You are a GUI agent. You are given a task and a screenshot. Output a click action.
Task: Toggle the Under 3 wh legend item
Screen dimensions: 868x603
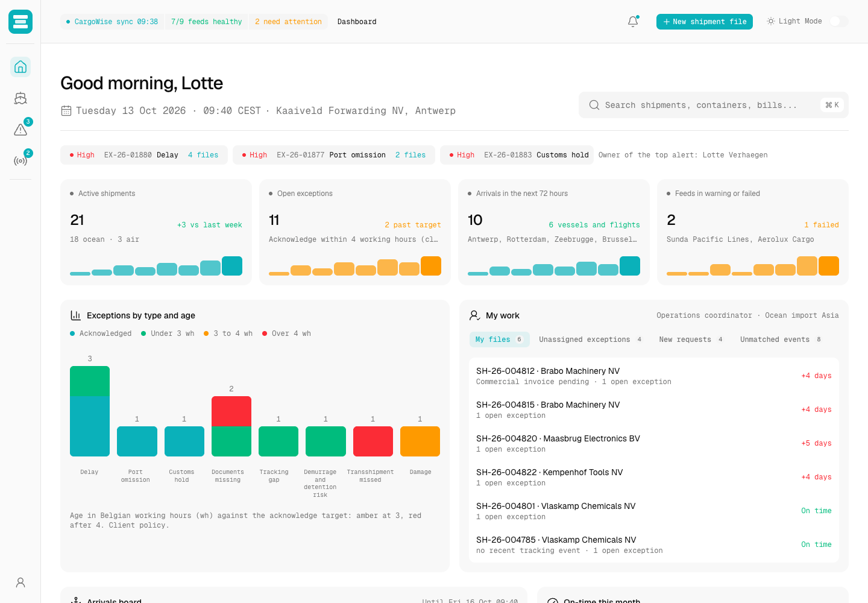pos(168,333)
